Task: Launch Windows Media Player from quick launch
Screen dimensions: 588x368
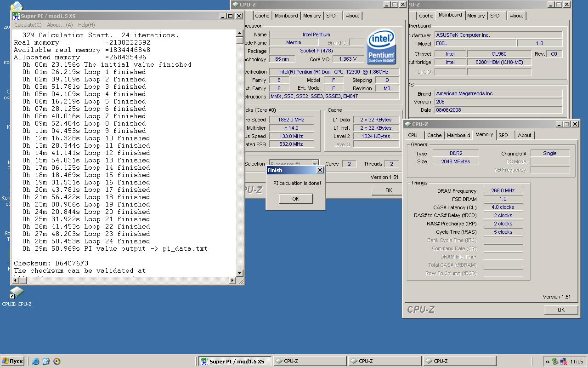Action: [x=57, y=362]
